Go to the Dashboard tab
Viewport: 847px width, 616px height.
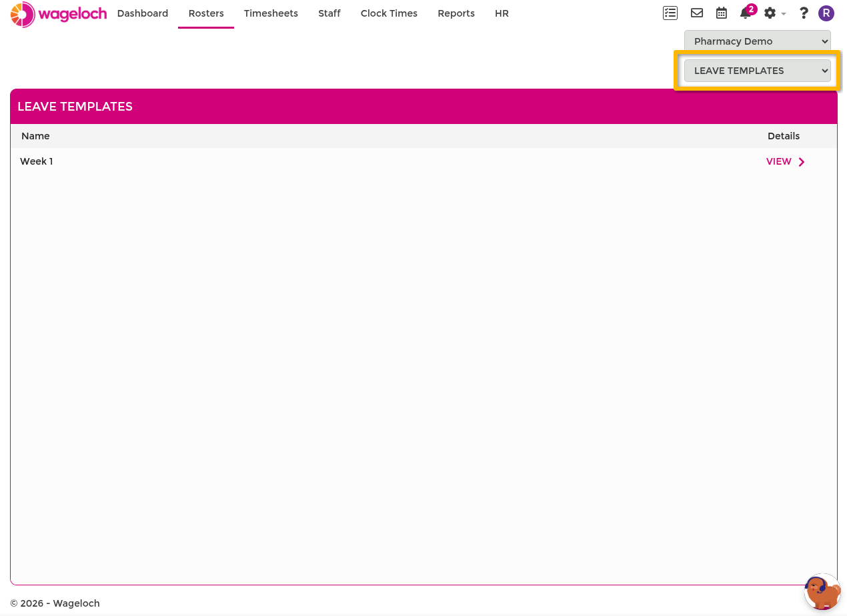pyautogui.click(x=143, y=13)
